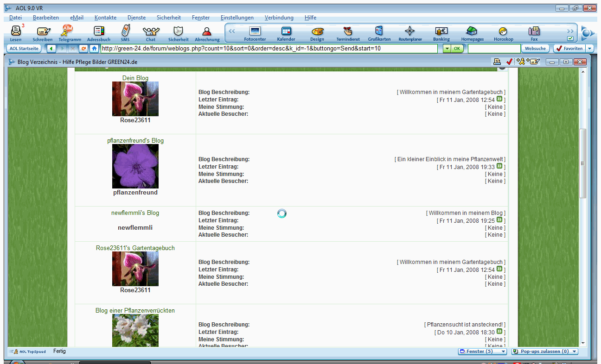The width and height of the screenshot is (601, 364).
Task: Click the reload page icon
Action: 83,48
